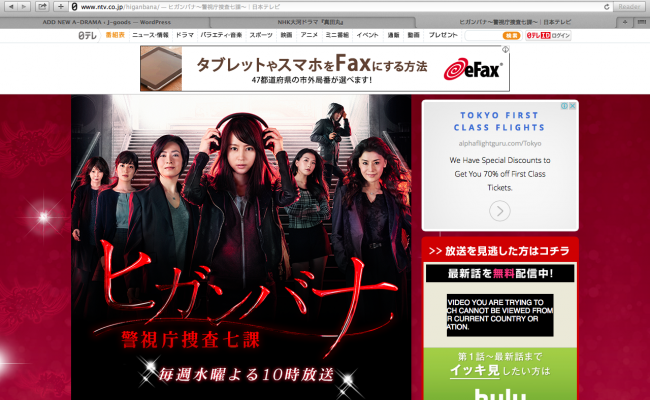Switch to the ADD NEW A-DRAMA WordPress tab
Viewport: 650px width, 400px height.
click(107, 22)
